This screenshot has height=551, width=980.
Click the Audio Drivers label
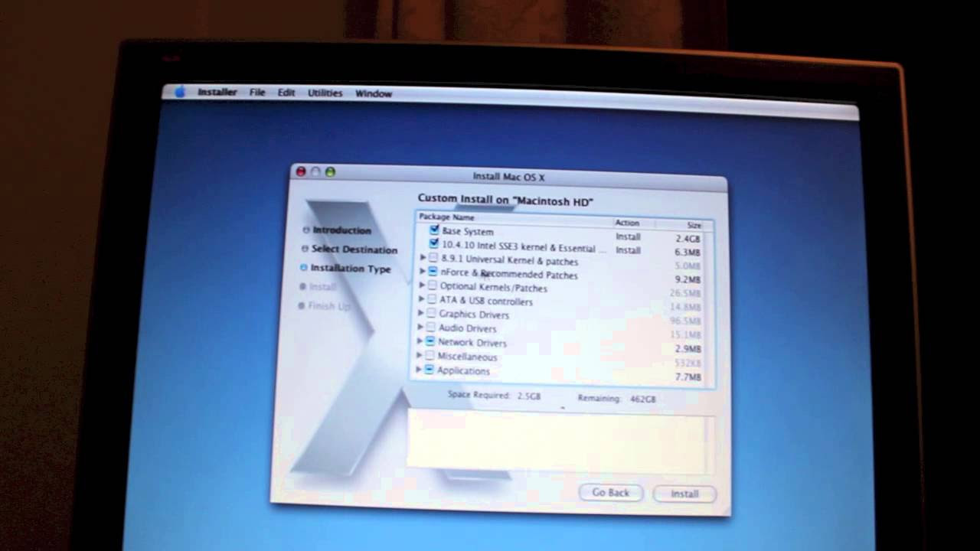tap(467, 328)
